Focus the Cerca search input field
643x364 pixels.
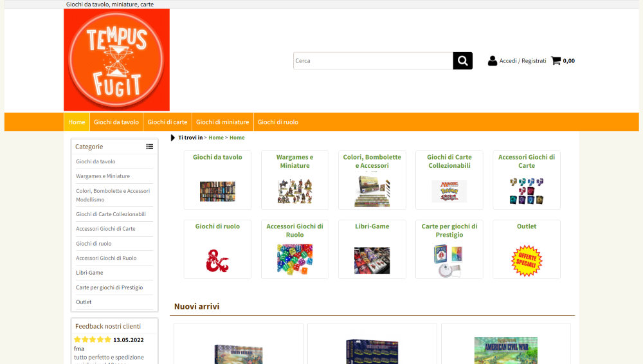click(x=373, y=60)
